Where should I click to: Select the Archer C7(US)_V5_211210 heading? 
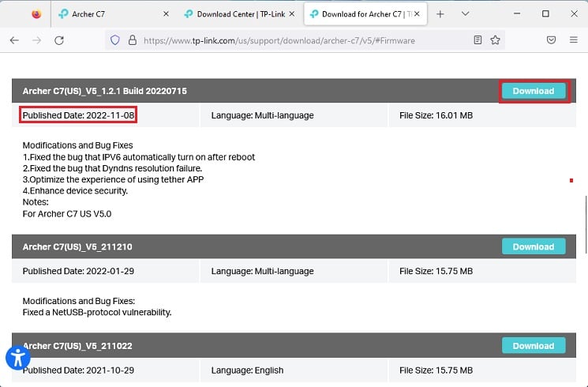77,247
